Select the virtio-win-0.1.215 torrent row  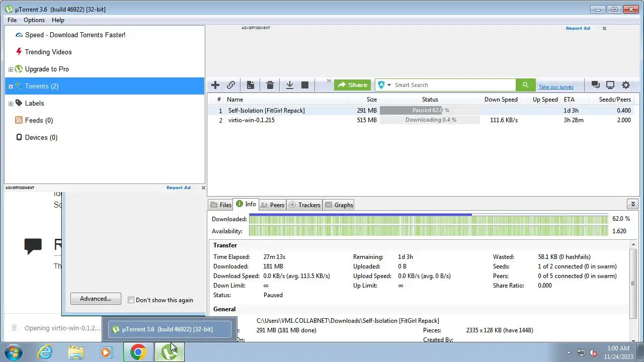pos(423,120)
